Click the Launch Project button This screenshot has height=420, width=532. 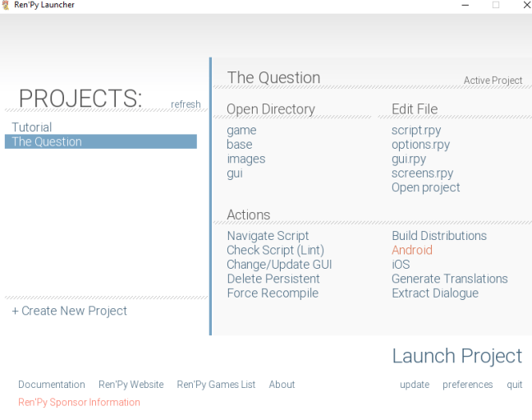[x=456, y=356]
